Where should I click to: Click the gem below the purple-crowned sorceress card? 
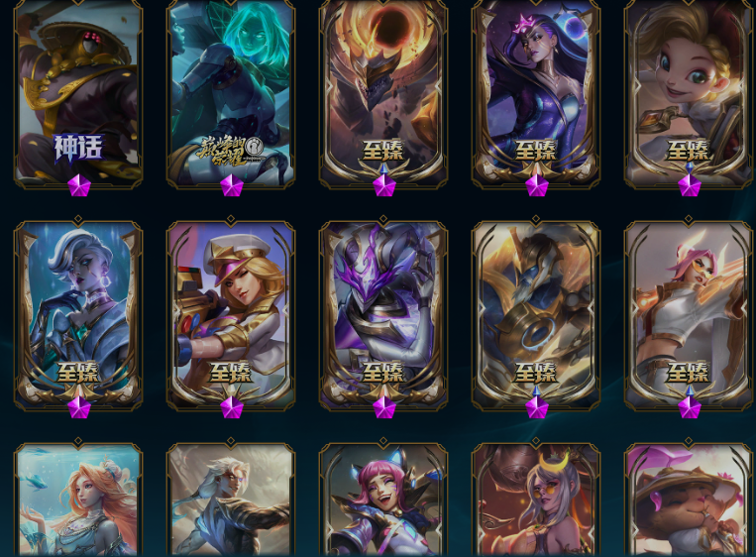click(x=537, y=185)
